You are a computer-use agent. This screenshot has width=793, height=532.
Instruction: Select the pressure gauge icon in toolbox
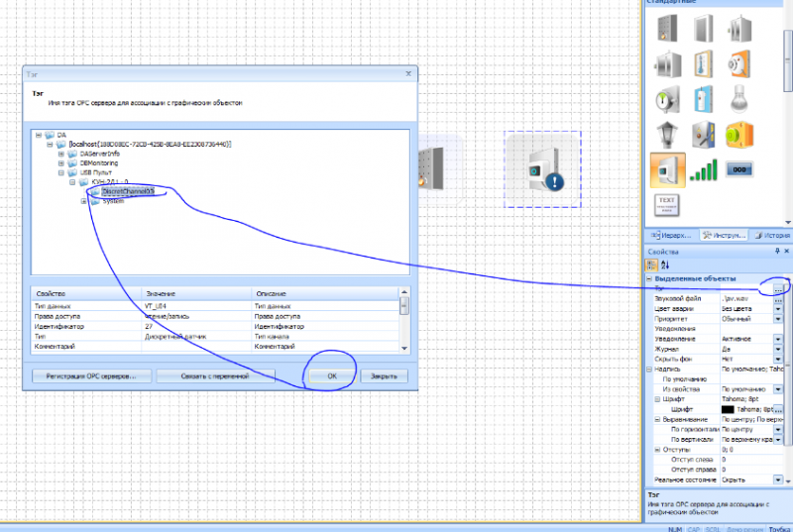(667, 100)
